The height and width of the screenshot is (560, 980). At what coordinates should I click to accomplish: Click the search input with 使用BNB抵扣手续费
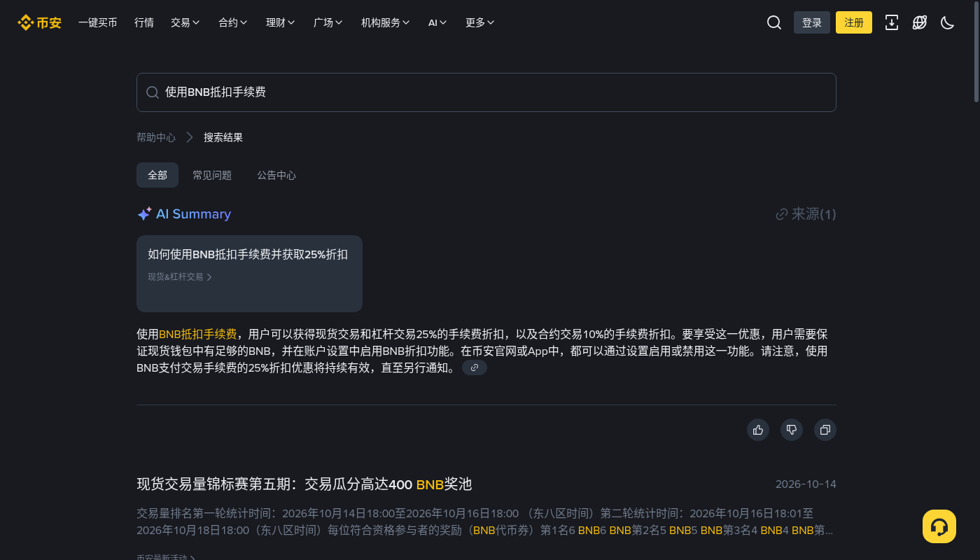point(486,92)
